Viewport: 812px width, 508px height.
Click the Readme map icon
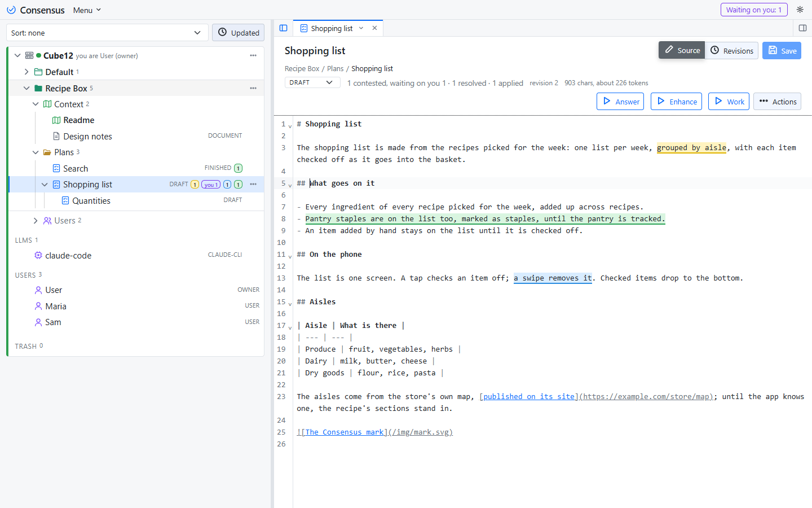pos(56,120)
